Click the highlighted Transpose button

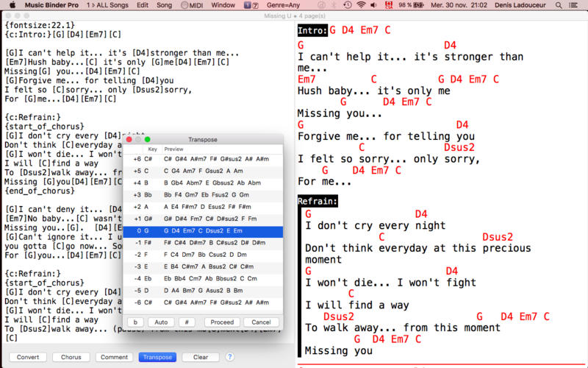157,357
